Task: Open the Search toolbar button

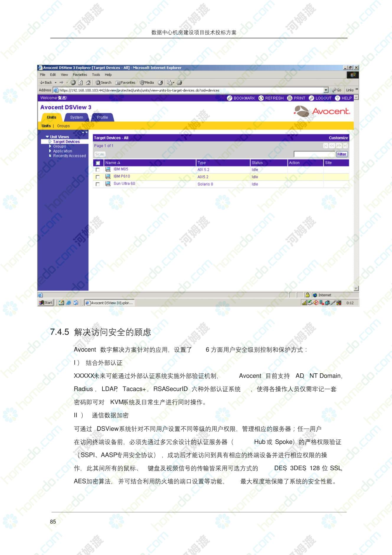Action: [x=103, y=83]
